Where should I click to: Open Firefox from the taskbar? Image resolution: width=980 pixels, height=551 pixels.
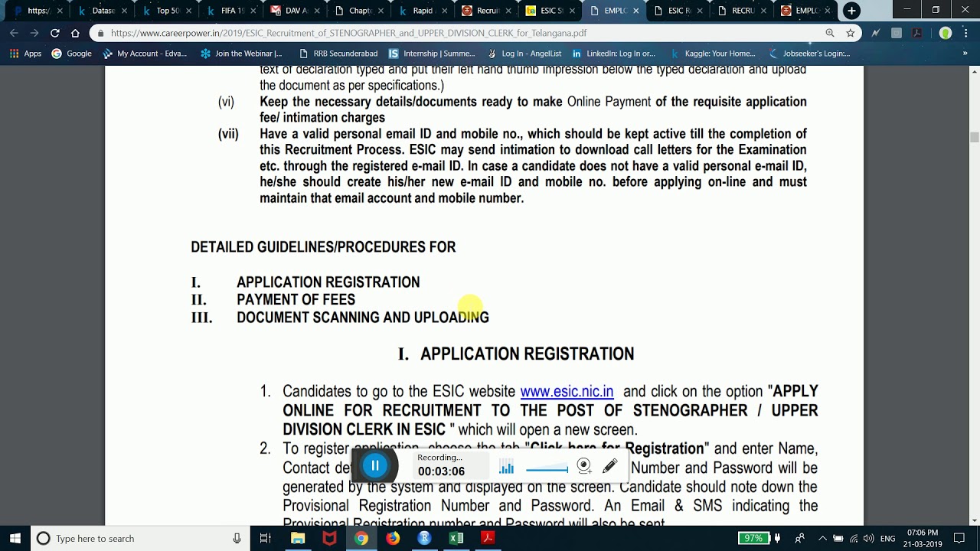(393, 538)
